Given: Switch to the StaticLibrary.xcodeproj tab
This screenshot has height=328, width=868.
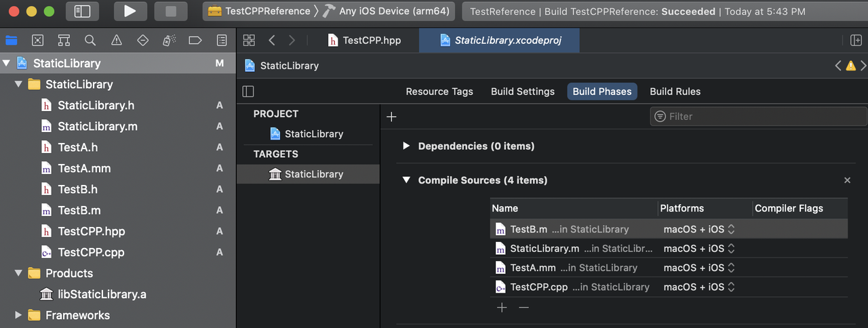Looking at the screenshot, I should pyautogui.click(x=500, y=40).
